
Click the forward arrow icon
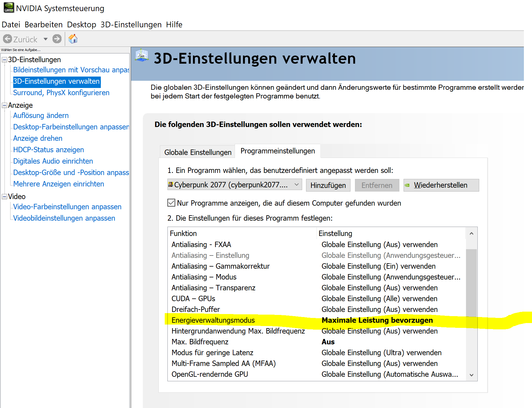[x=57, y=39]
